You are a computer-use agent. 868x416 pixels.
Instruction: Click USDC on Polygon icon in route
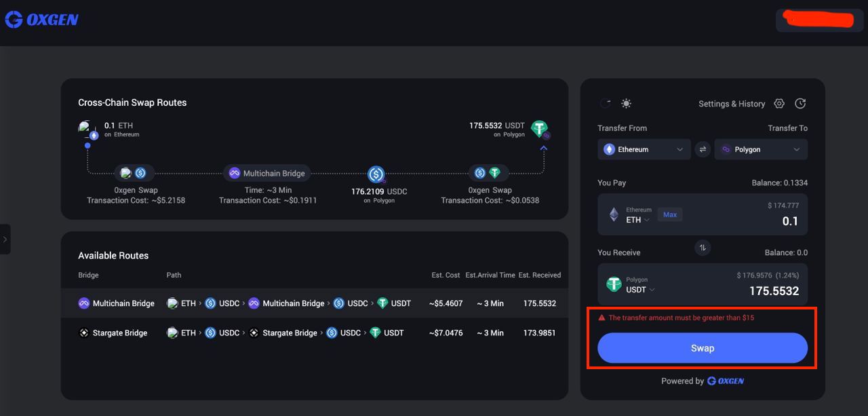tap(376, 175)
